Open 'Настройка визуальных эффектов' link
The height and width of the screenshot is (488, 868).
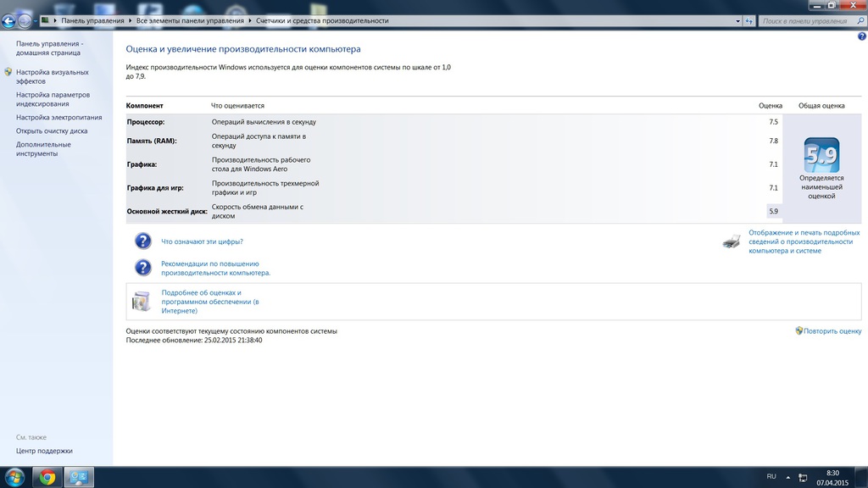click(x=52, y=76)
